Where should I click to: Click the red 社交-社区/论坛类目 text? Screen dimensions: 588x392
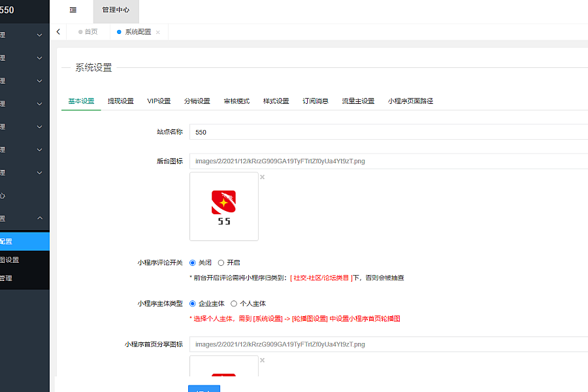tap(321, 278)
